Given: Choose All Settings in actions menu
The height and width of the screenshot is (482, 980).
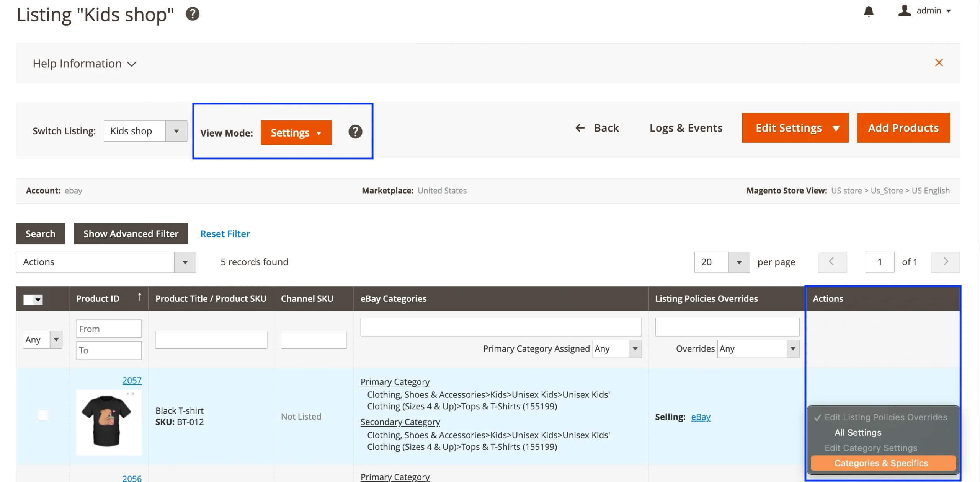Looking at the screenshot, I should (857, 433).
